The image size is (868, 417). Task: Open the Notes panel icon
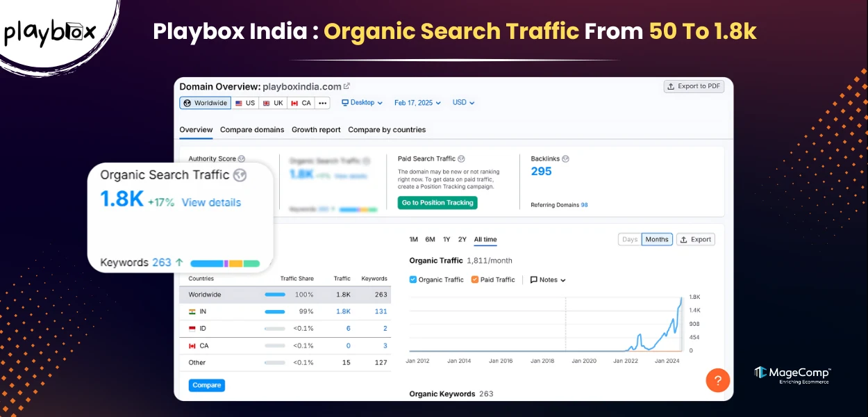pos(533,279)
